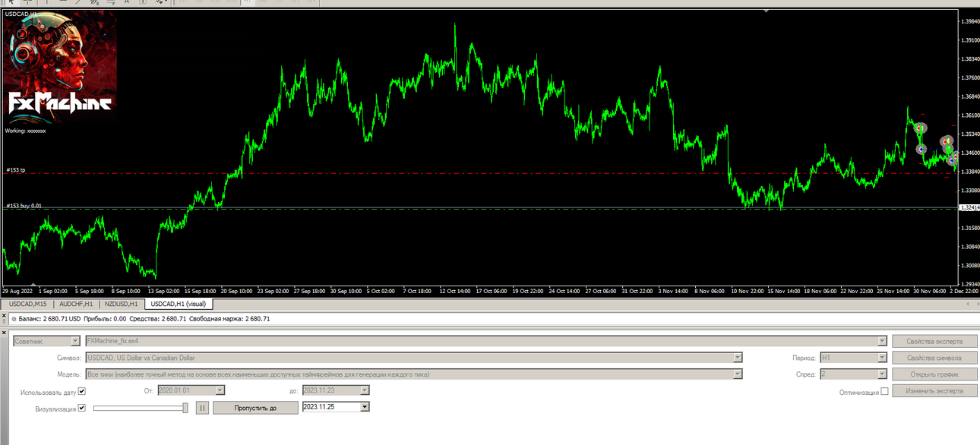Click the 'Открыть график' button

coord(934,374)
